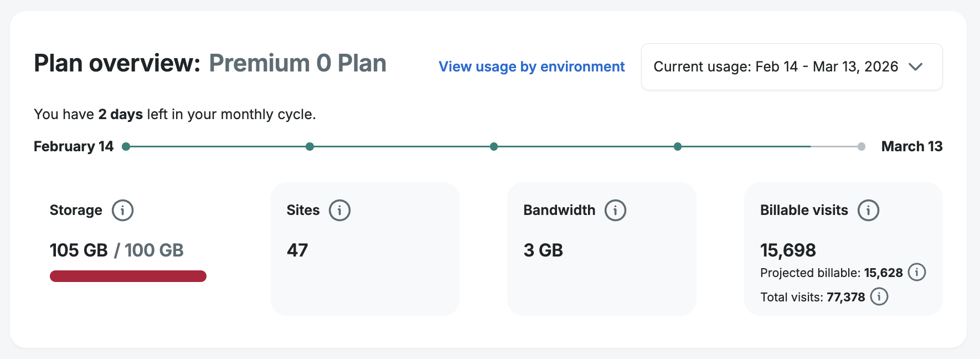Expand the Current usage date range dropdown
This screenshot has width=980, height=359.
coord(791,67)
